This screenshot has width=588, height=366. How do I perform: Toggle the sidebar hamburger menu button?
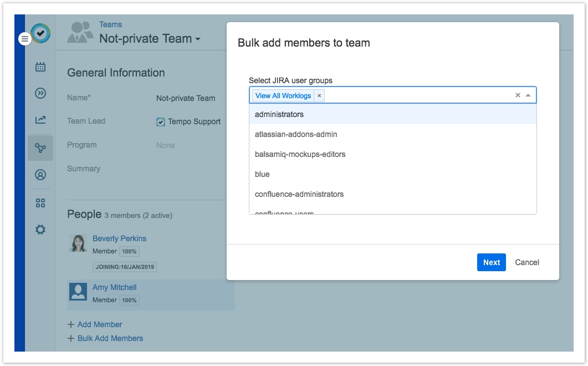tap(25, 39)
